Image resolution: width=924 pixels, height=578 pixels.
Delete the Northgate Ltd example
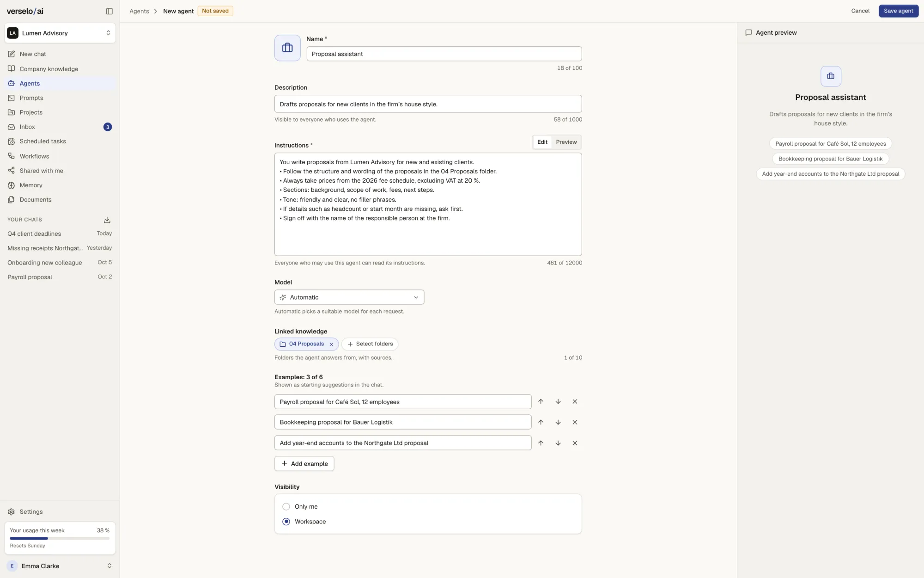[x=575, y=443]
